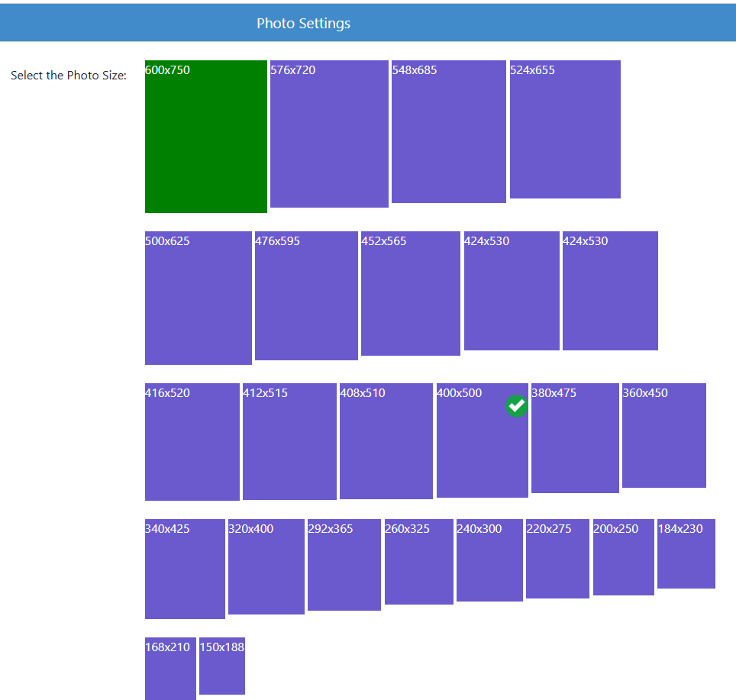Select the 416x520 photo size
The image size is (736, 700).
pos(192,442)
